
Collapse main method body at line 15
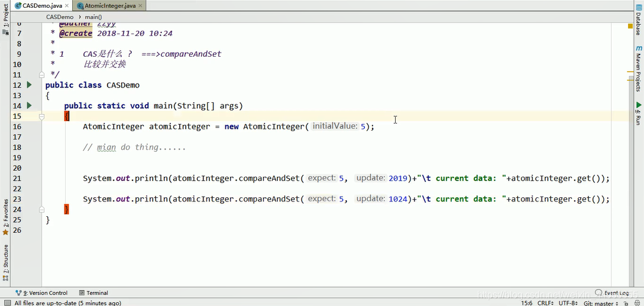(x=41, y=116)
